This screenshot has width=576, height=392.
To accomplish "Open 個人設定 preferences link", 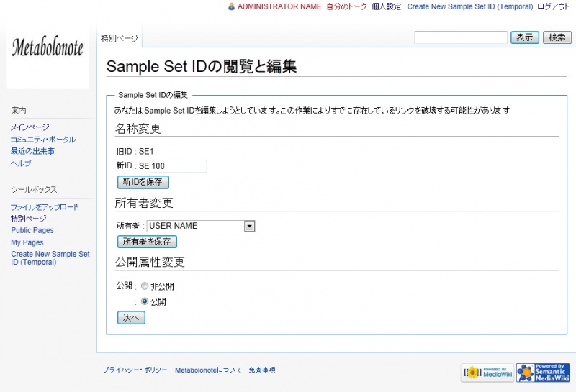I will click(387, 6).
